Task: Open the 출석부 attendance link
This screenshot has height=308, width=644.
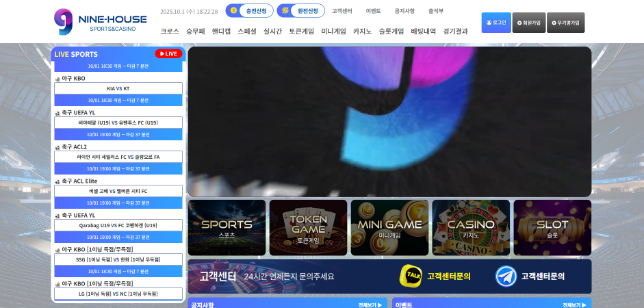Action: (x=436, y=11)
